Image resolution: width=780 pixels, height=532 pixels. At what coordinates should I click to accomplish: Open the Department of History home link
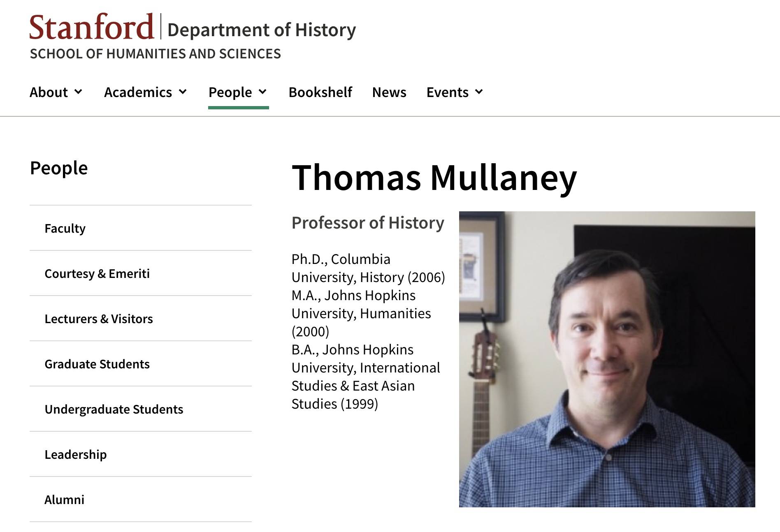262,30
